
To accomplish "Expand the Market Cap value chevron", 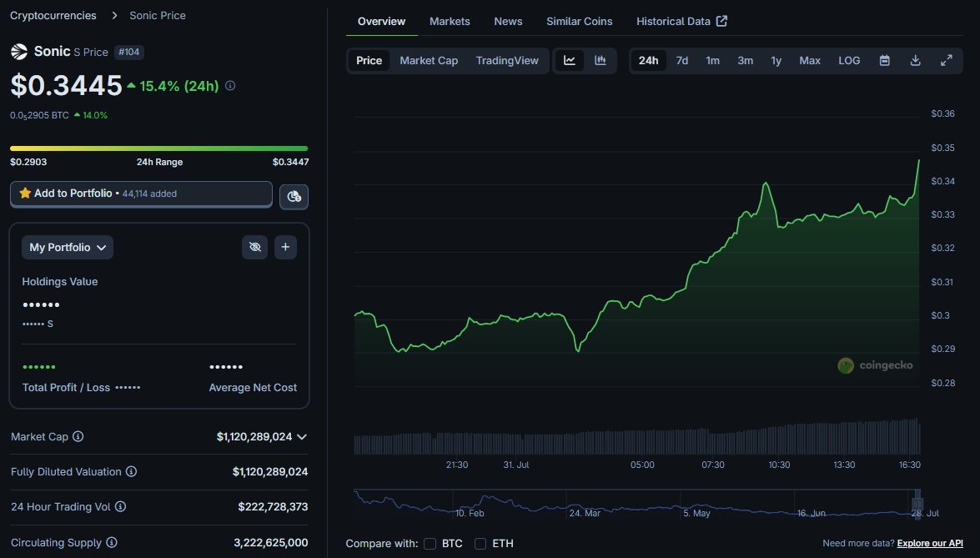I will (302, 437).
